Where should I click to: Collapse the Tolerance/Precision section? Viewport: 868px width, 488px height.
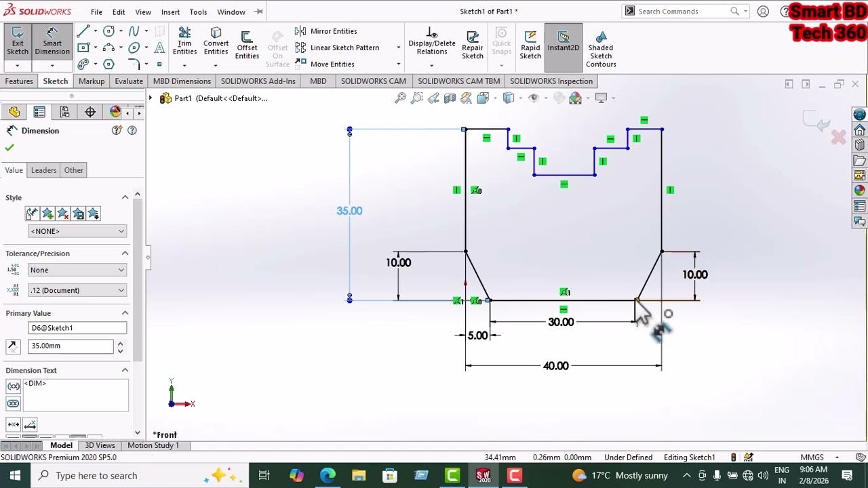[x=125, y=253]
